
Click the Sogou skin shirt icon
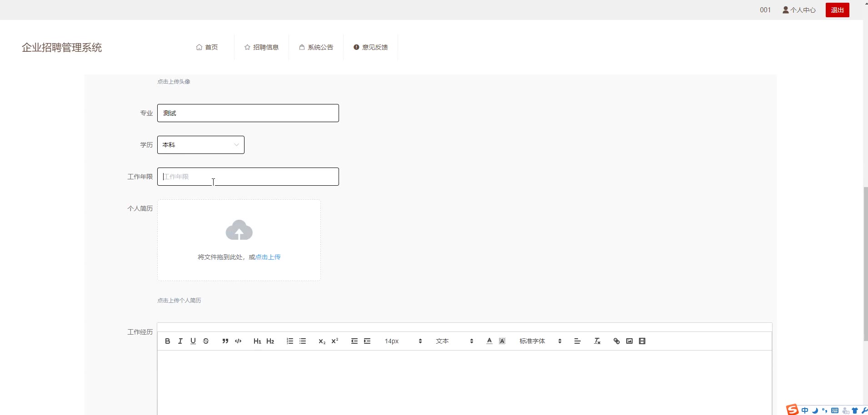pos(855,410)
